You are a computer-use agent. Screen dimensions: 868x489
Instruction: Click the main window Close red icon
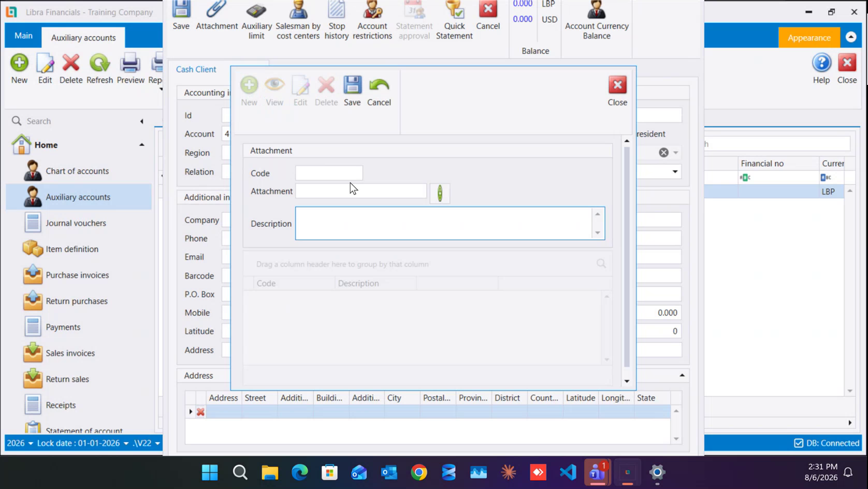coord(847,69)
